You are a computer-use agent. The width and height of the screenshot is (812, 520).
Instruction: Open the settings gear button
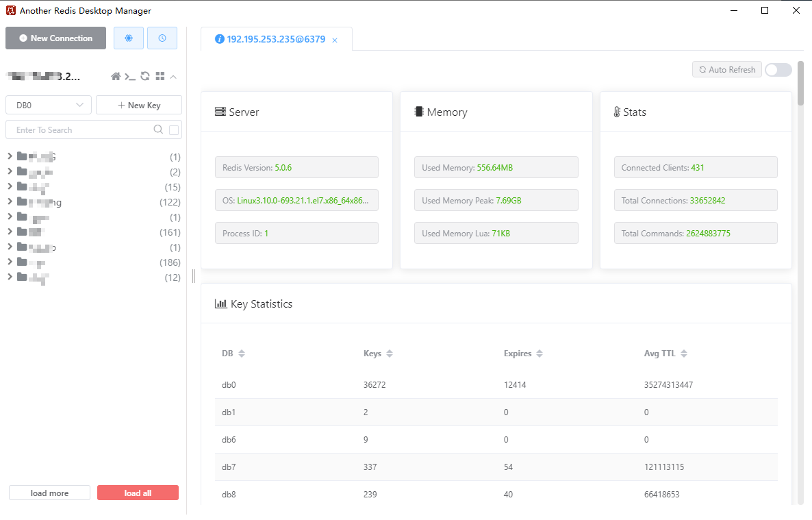129,38
